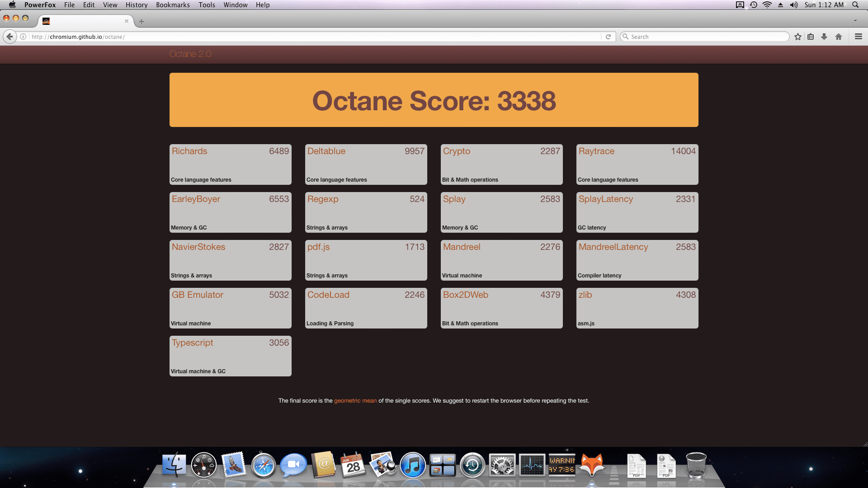Click the Regexp score 524
Screen dimensions: 868x488
click(x=417, y=199)
